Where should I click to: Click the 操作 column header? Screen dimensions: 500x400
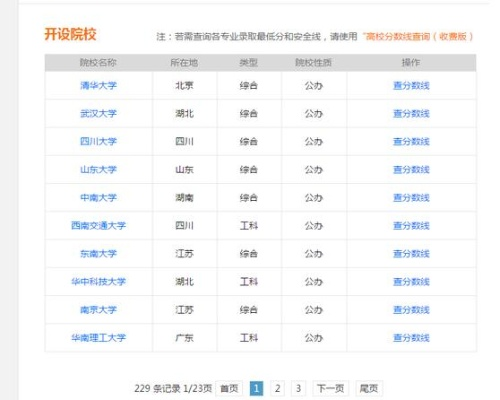click(411, 63)
